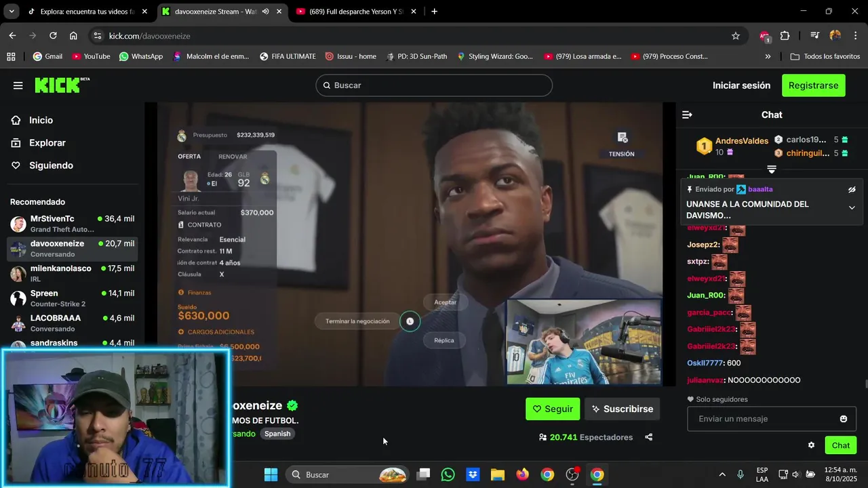
Task: Show more bookmarks chevron
Action: pyautogui.click(x=768, y=56)
